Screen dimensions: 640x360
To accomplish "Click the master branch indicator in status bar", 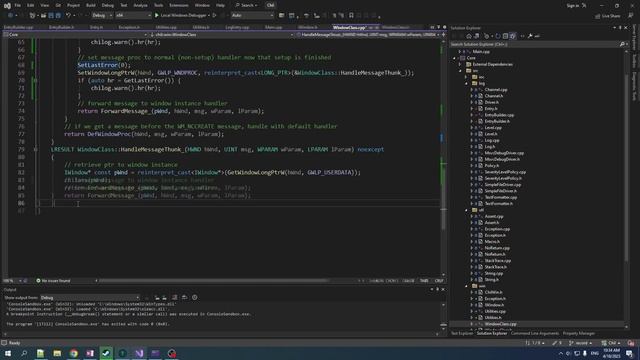I will point(581,343).
